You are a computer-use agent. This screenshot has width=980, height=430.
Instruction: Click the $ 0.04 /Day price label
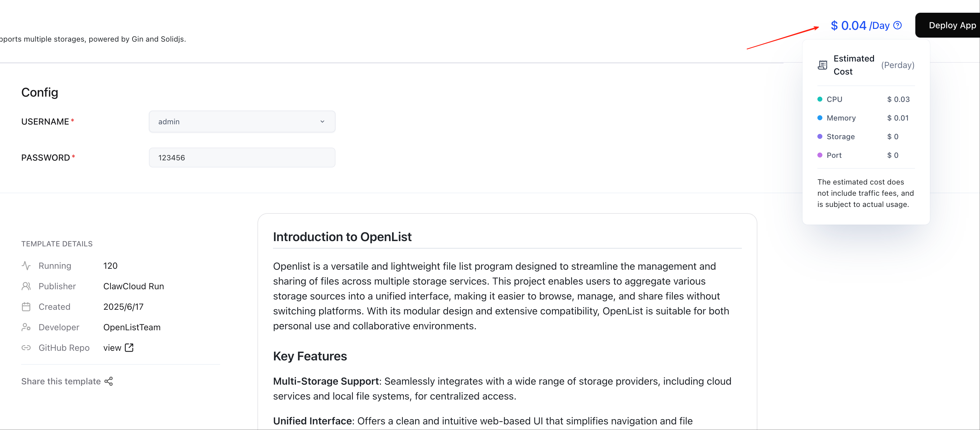pyautogui.click(x=860, y=25)
